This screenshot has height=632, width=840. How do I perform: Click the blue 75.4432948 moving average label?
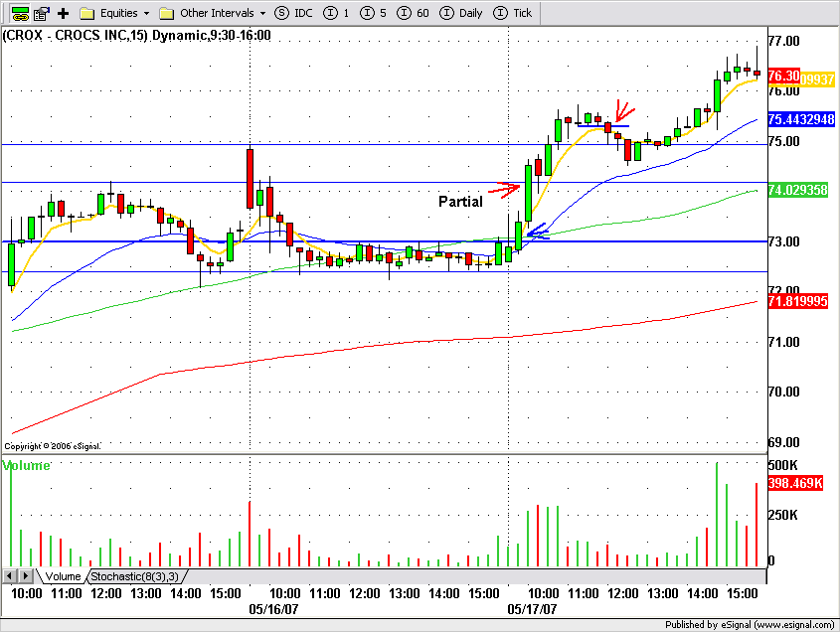(x=801, y=119)
